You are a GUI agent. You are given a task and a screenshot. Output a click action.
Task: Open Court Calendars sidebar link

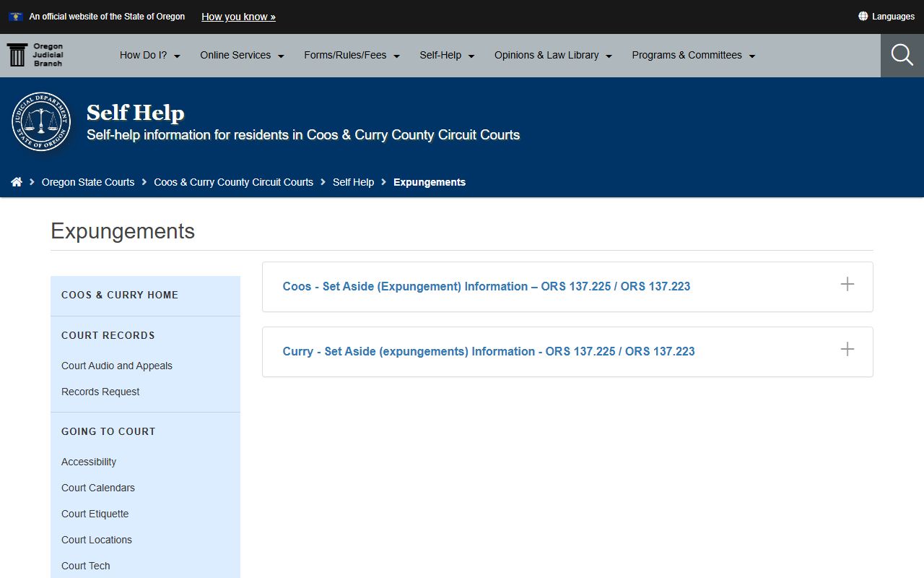(98, 488)
